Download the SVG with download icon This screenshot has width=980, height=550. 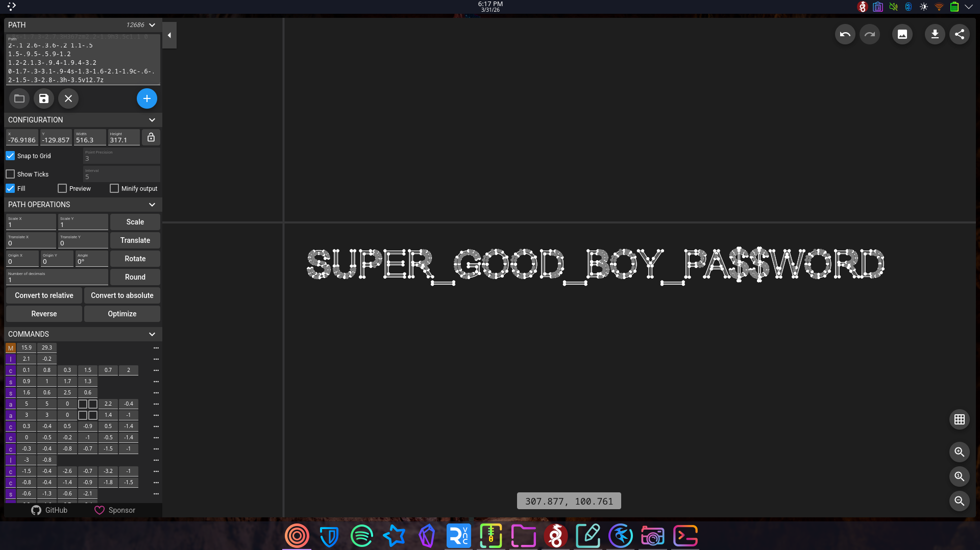tap(935, 34)
